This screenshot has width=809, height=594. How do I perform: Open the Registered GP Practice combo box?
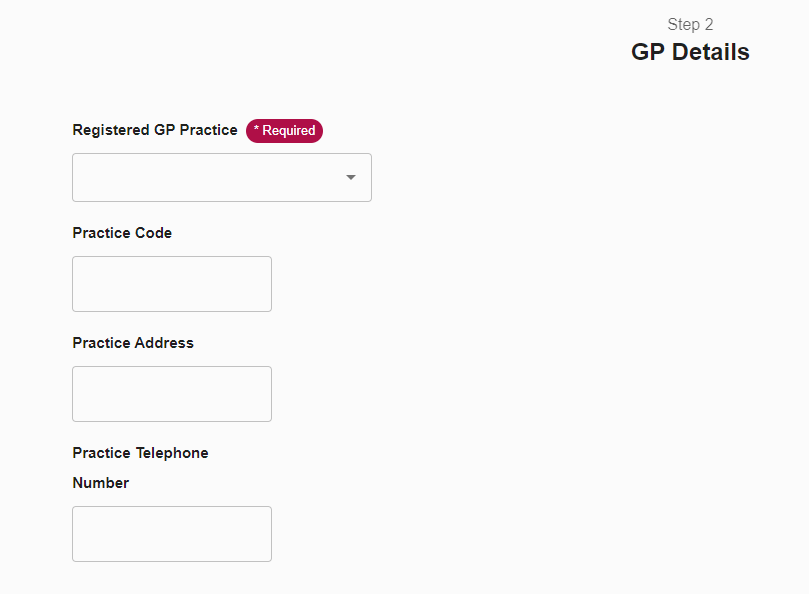click(221, 178)
